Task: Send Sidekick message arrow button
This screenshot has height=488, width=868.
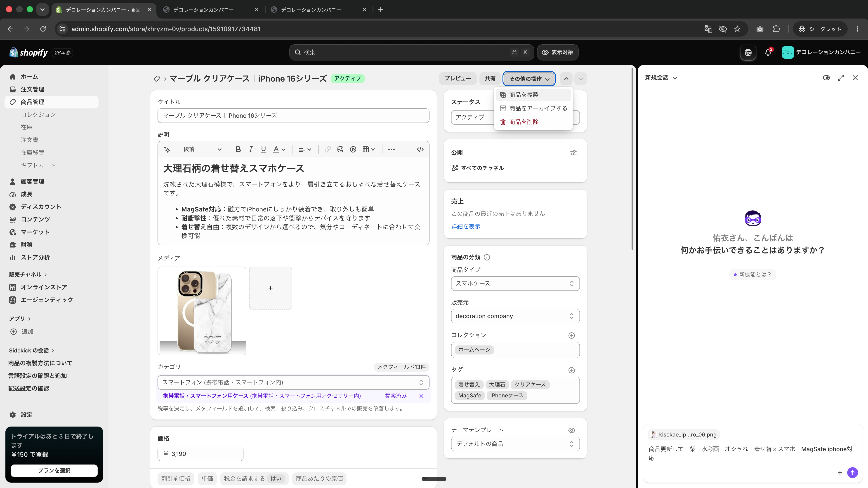Action: 852,472
